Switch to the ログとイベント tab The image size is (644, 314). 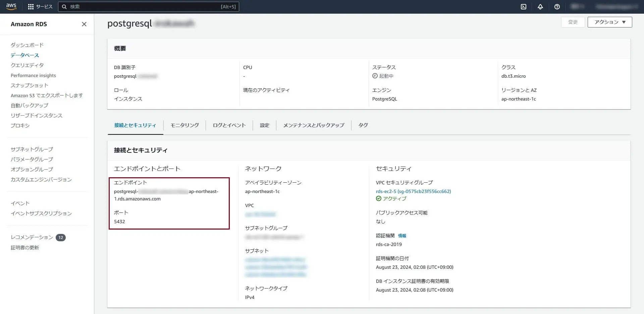point(229,125)
